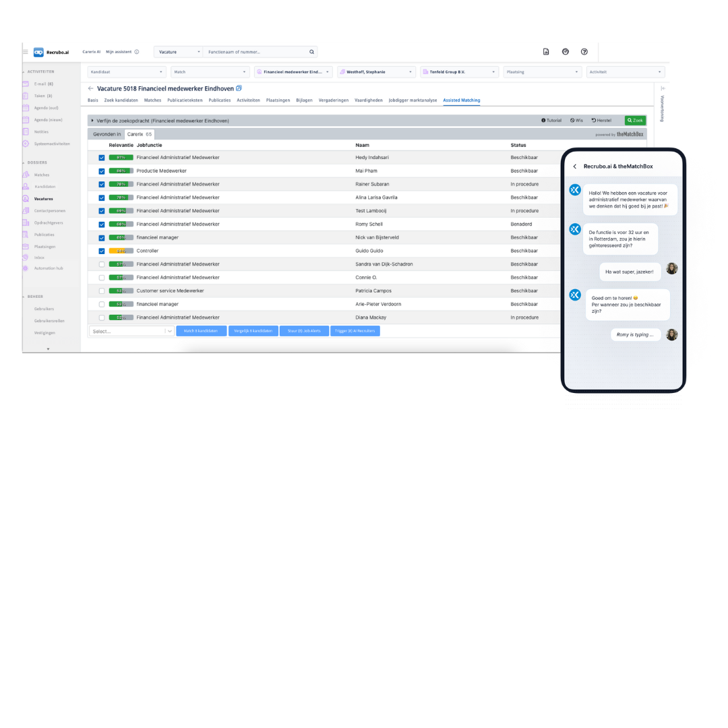Uncheck the checkbox for Hedy Indahsari
The width and height of the screenshot is (728, 728).
tap(102, 158)
